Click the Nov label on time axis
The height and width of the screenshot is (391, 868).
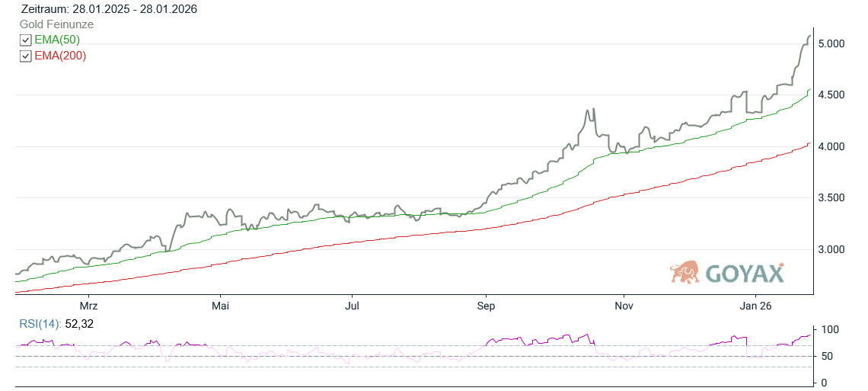tap(624, 306)
